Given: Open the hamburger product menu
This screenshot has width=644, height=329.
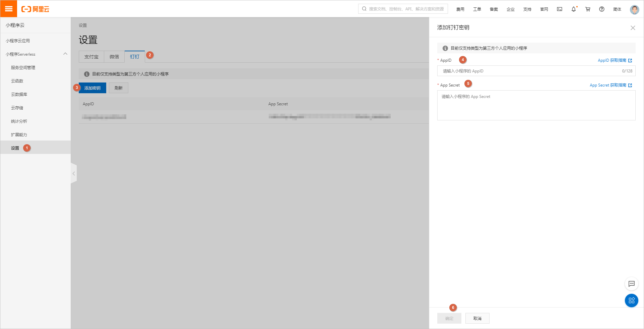Looking at the screenshot, I should click(x=9, y=9).
